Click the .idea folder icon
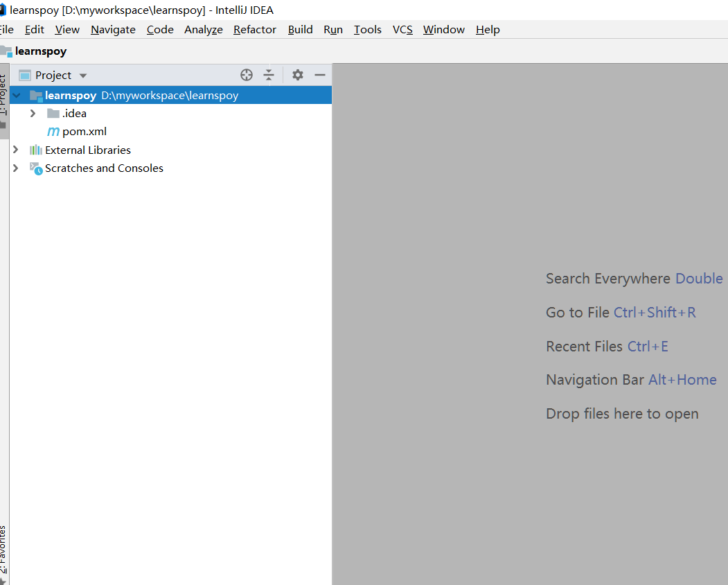Image resolution: width=728 pixels, height=585 pixels. pyautogui.click(x=53, y=114)
